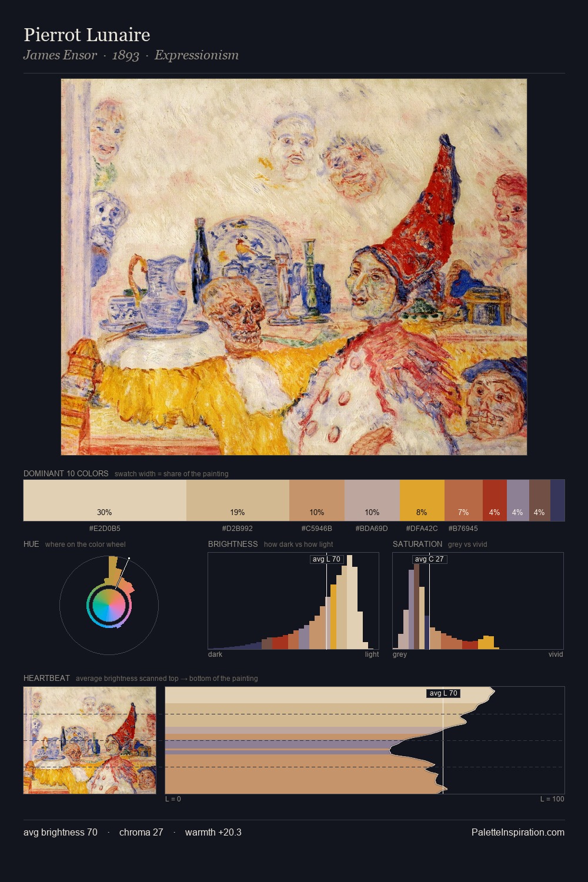
Task: Click 'how dark vs how light' caption
Action: click(298, 544)
